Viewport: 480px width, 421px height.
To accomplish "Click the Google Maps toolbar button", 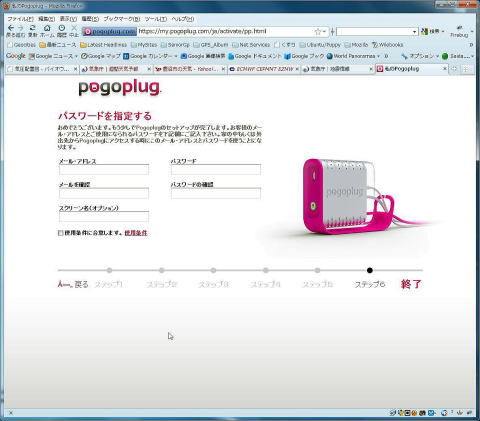I will click(x=101, y=56).
